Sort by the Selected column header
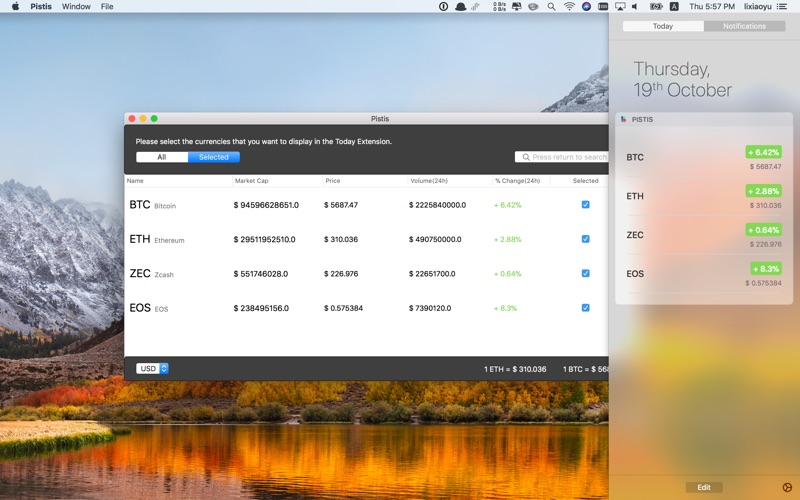Screen dimensions: 800x500 [x=585, y=181]
